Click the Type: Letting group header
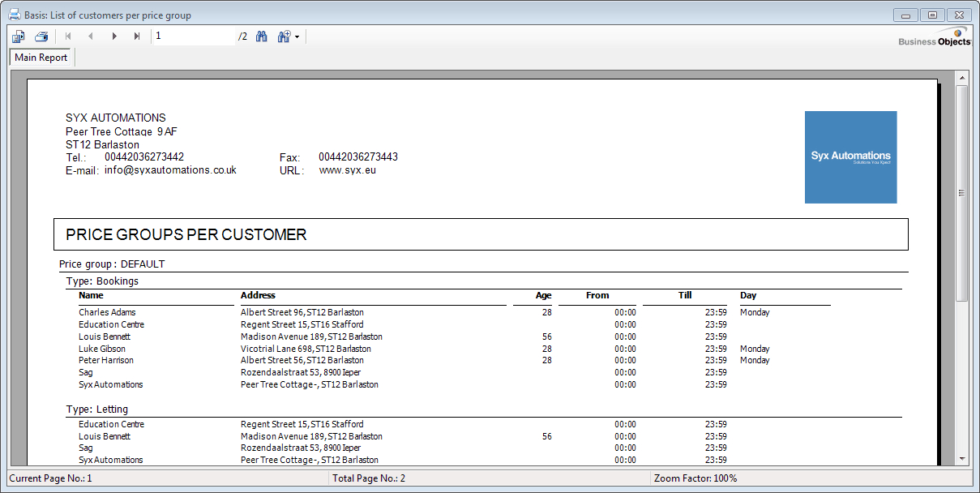Image resolution: width=980 pixels, height=493 pixels. [x=96, y=409]
